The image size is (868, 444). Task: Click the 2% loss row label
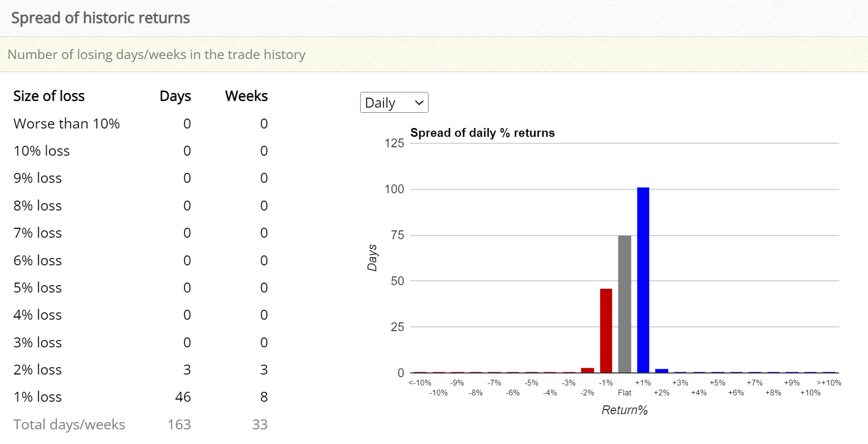pos(38,370)
